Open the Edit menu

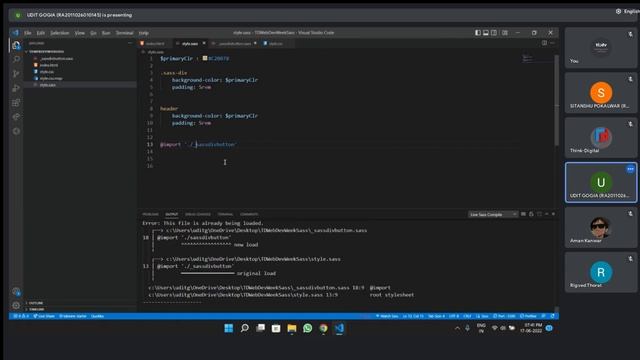tap(41, 33)
